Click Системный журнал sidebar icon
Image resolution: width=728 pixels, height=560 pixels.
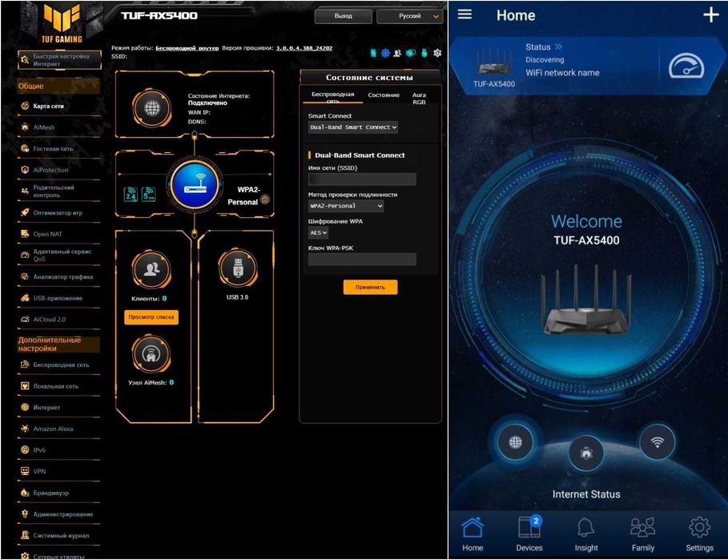pos(25,535)
